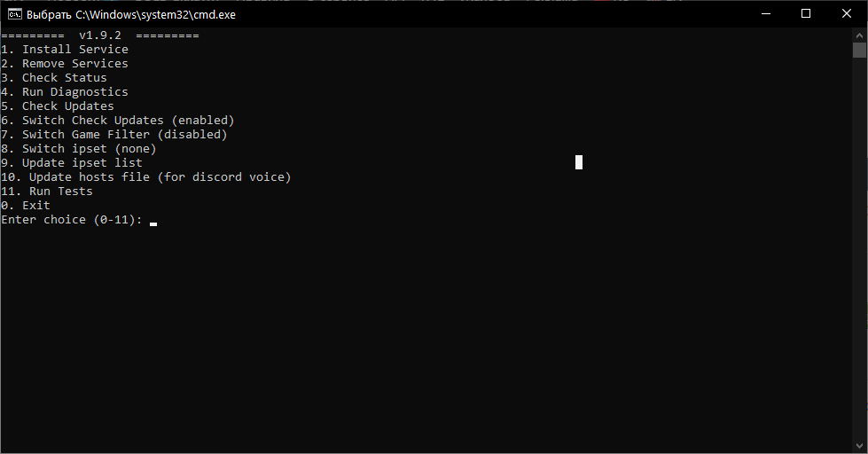Click the "5. Check Updates" line
Screen dimensions: 868x454
coord(58,106)
